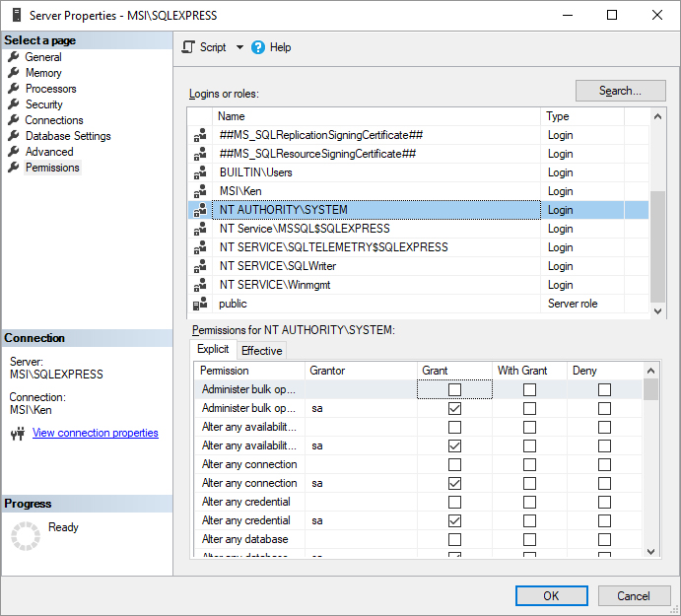Click the Script icon in the toolbar
The image size is (681, 616).
click(189, 47)
